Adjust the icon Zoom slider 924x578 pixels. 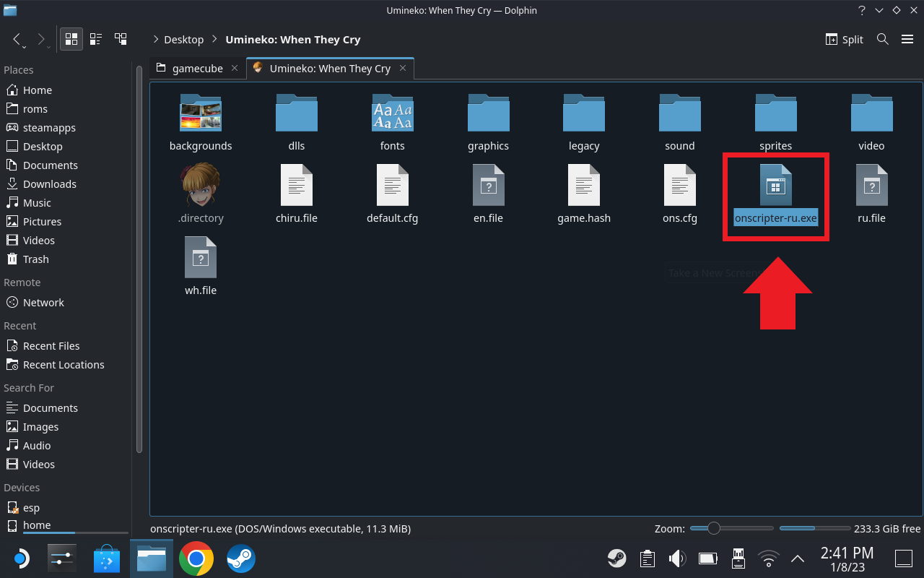tap(731, 528)
